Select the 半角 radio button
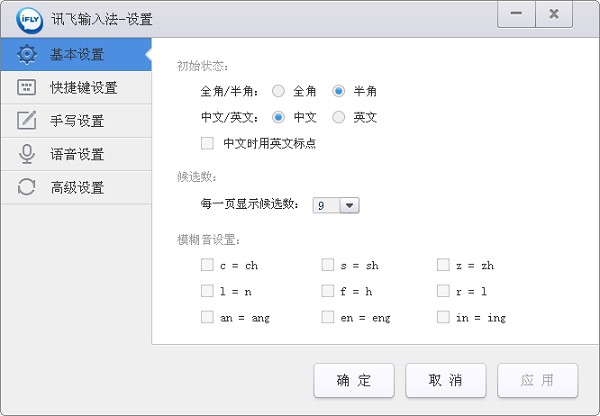The height and width of the screenshot is (416, 600). [x=339, y=91]
